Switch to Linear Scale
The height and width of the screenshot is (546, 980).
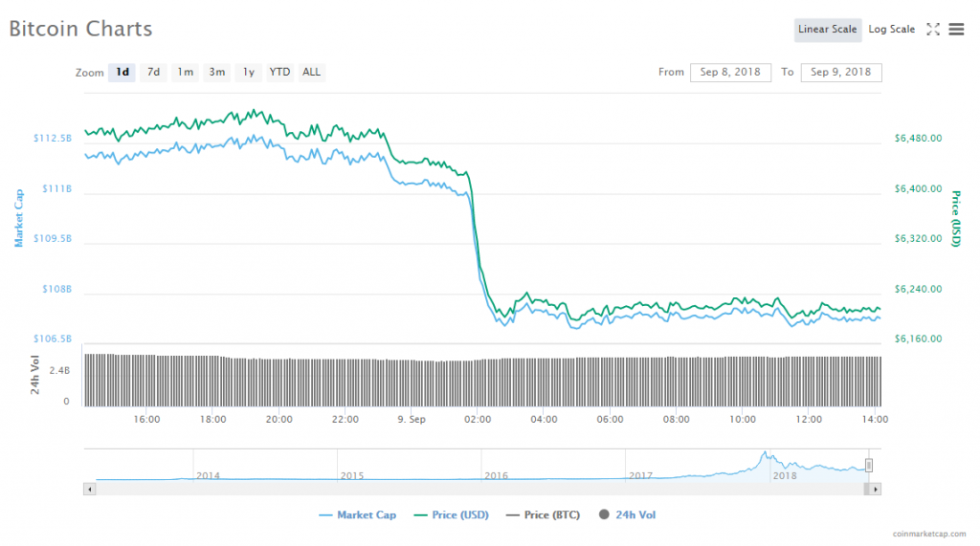click(827, 30)
